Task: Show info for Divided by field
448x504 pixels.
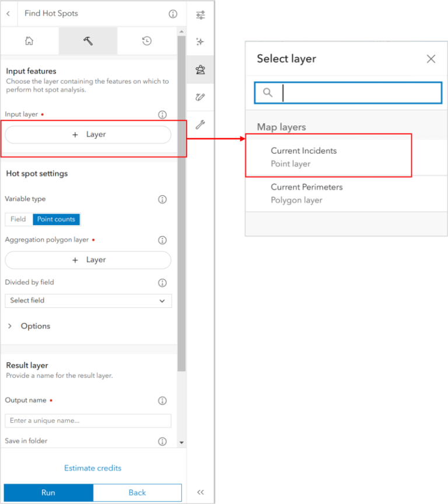Action: (x=162, y=283)
